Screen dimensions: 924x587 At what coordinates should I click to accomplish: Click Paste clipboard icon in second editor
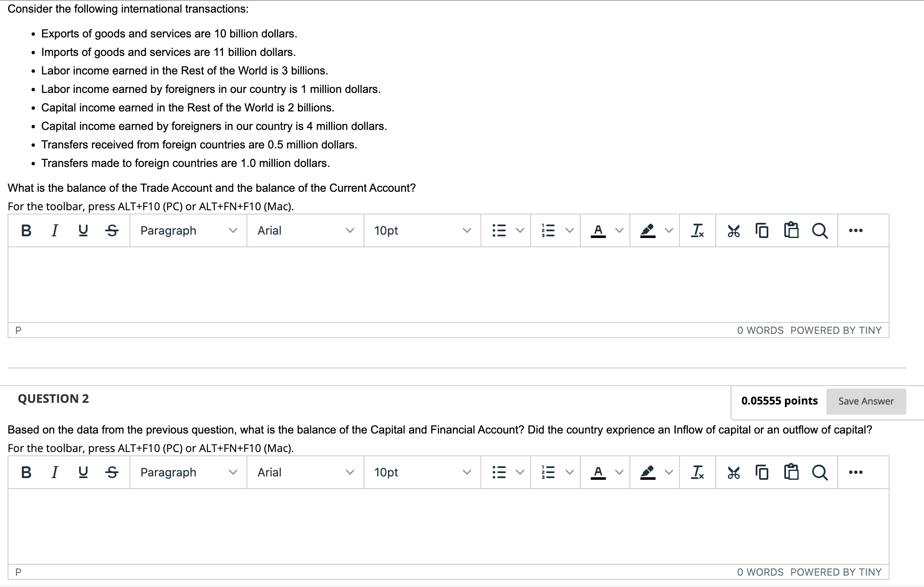coord(791,472)
